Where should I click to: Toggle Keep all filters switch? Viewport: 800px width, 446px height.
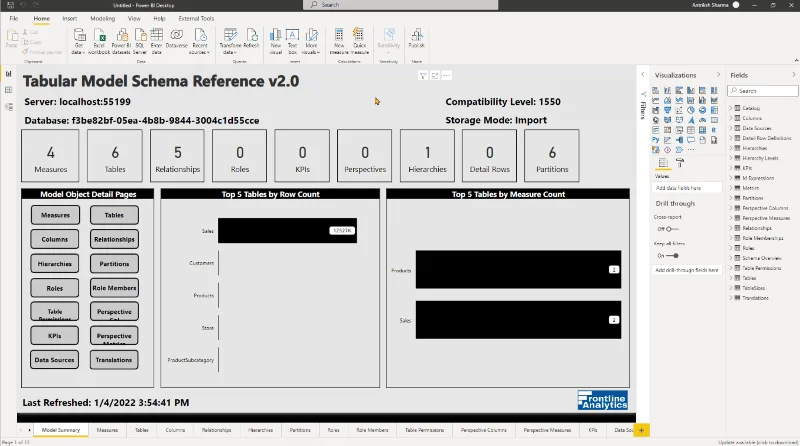(673, 256)
